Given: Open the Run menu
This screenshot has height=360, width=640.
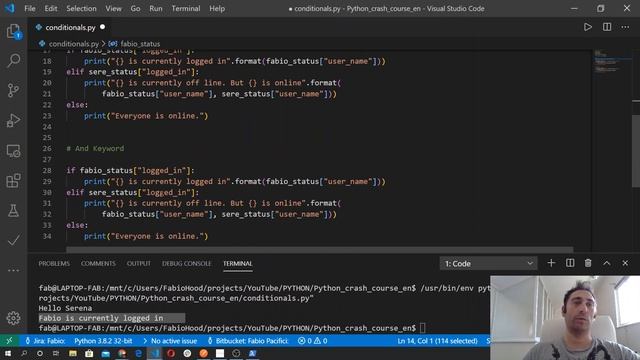Looking at the screenshot, I should [156, 9].
